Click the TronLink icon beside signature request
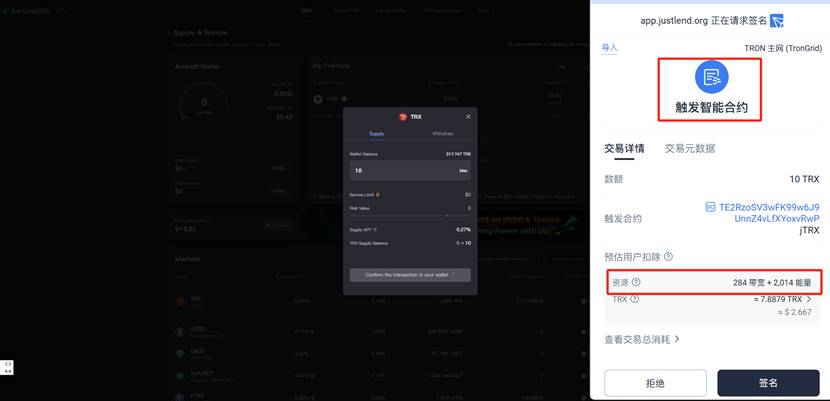This screenshot has height=401, width=830. click(x=777, y=21)
